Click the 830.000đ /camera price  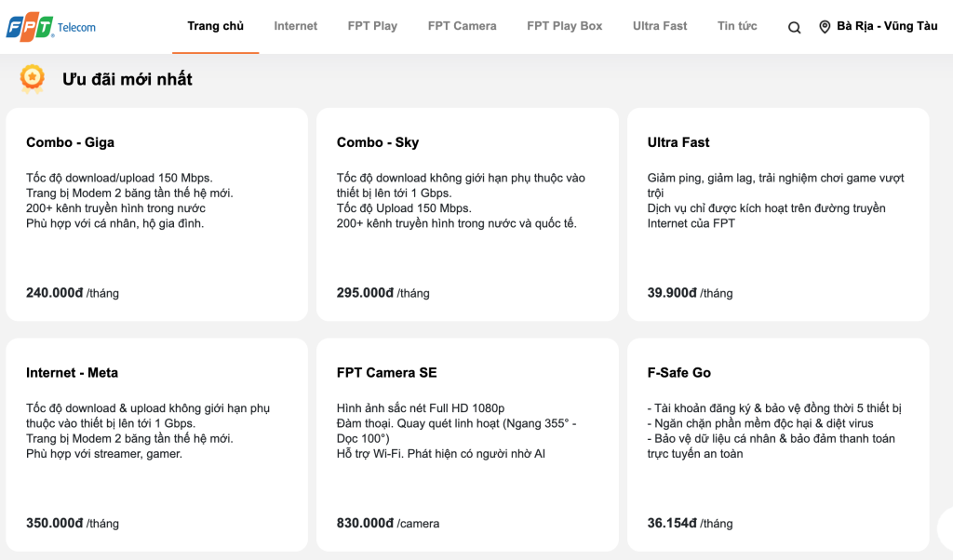click(x=388, y=523)
